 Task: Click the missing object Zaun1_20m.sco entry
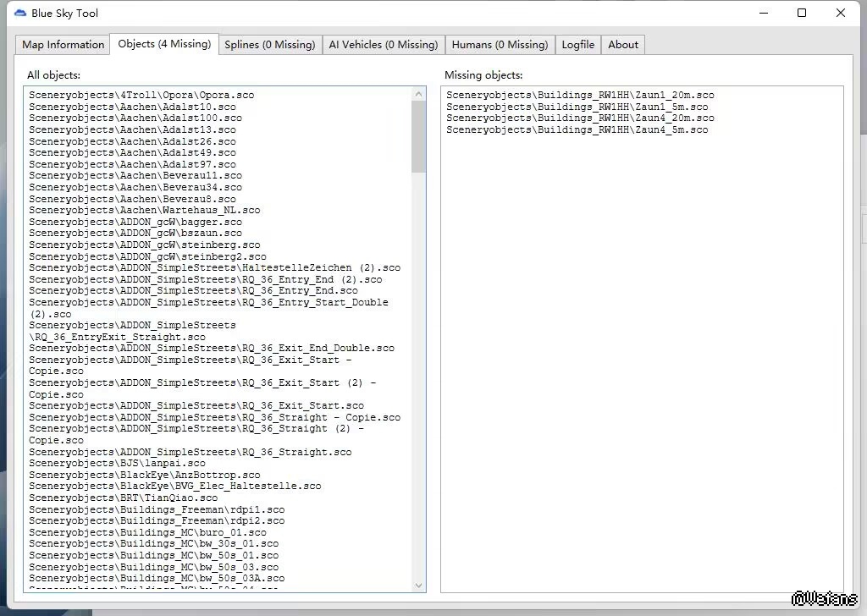click(580, 96)
